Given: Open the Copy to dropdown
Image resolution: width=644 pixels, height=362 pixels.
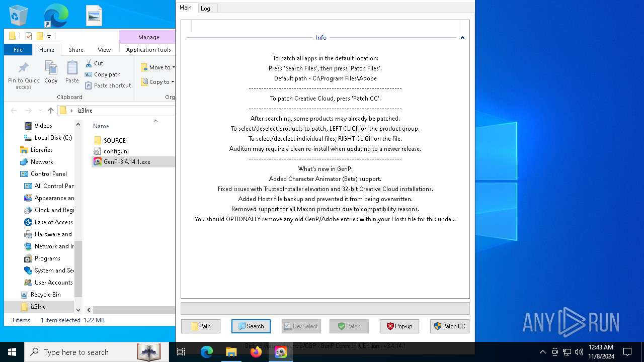Looking at the screenshot, I should coord(157,82).
